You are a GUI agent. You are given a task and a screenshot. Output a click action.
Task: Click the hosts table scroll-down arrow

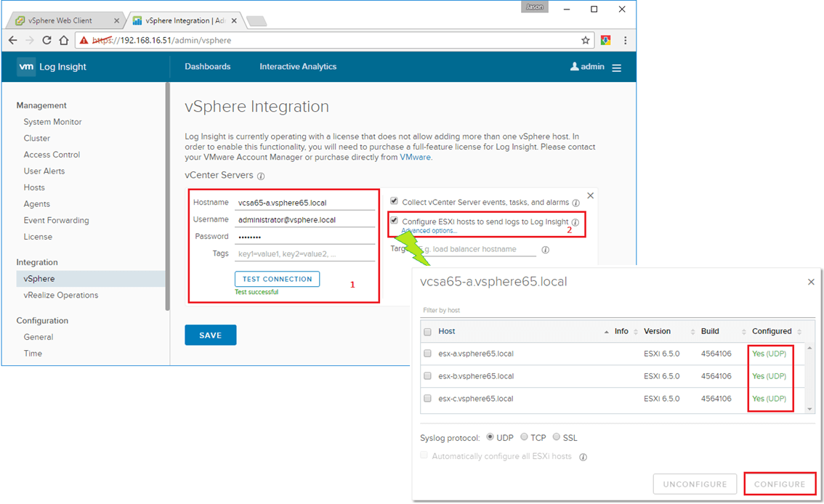click(809, 409)
